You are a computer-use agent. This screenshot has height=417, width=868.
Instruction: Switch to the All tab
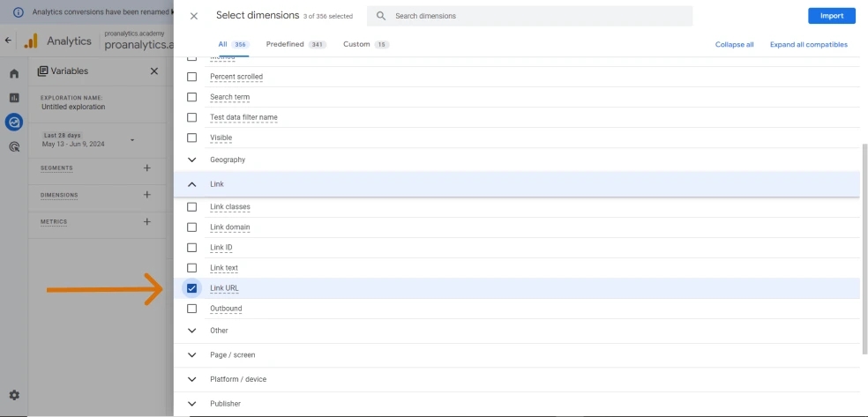point(233,44)
